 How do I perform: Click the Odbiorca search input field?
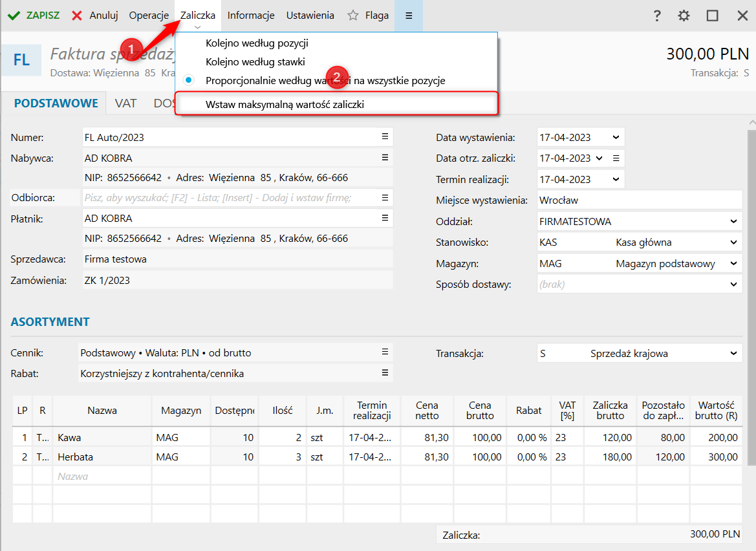tap(230, 198)
